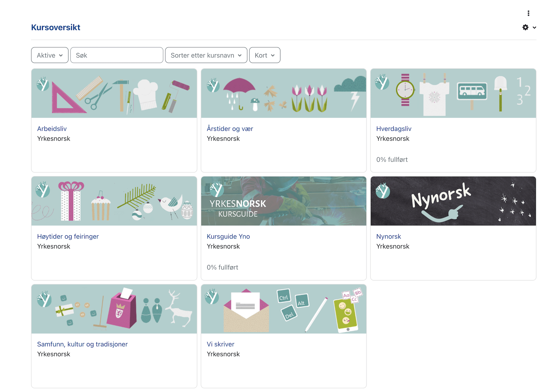Open the Årstider og vær course
557x392 pixels.
(x=230, y=129)
